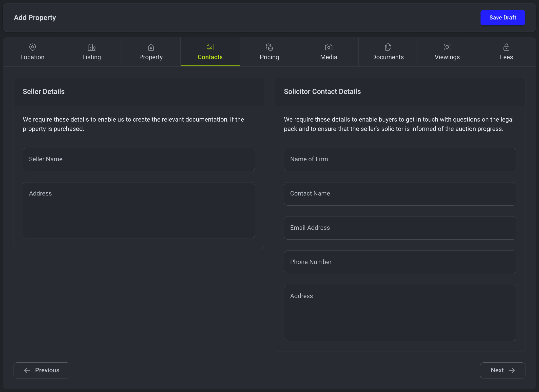The width and height of the screenshot is (539, 392).
Task: Select the active Contacts tab label
Action: tap(210, 57)
